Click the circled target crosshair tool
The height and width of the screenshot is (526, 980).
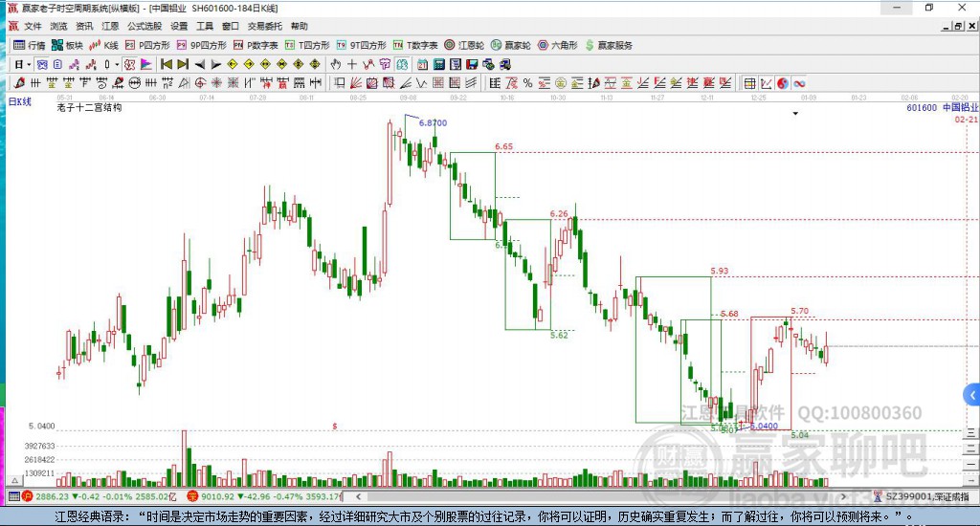[200, 83]
